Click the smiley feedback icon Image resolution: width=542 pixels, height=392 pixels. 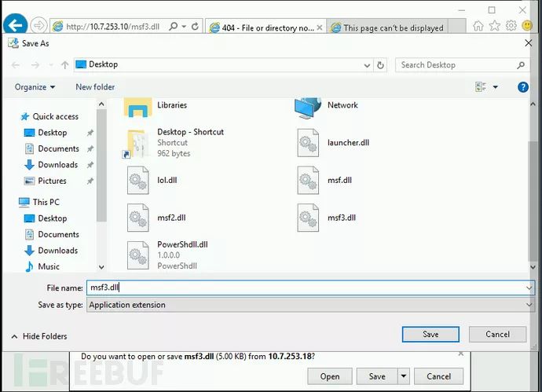coord(527,26)
